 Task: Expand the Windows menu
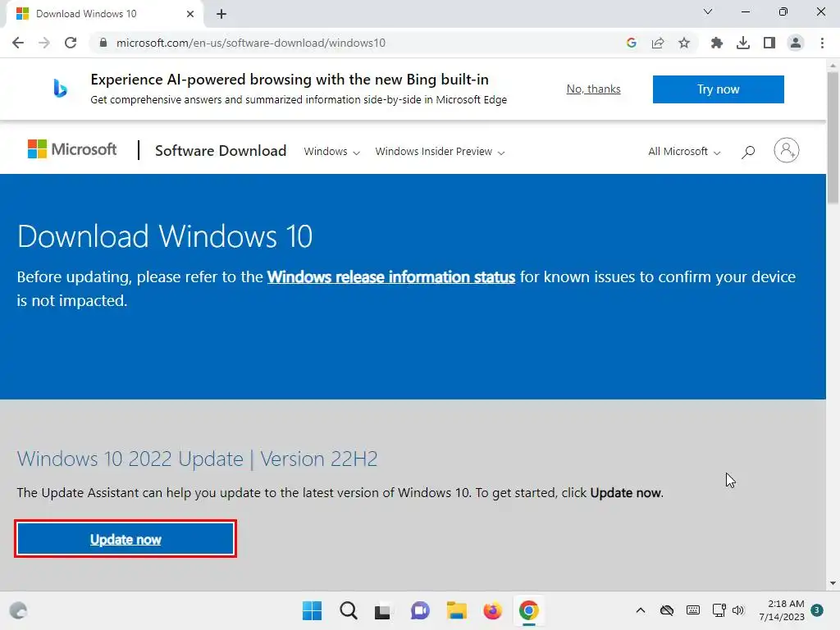[x=331, y=152]
